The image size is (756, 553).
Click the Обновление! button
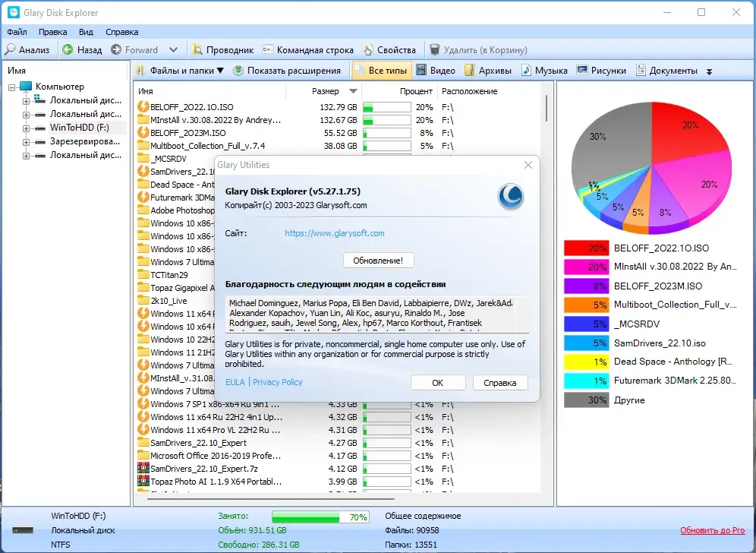[379, 261]
